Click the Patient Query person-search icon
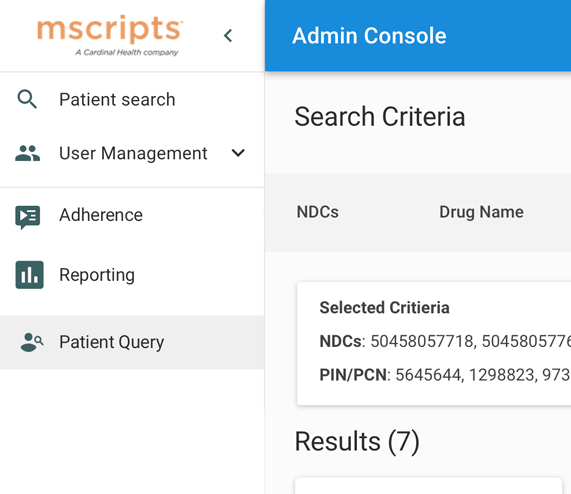Screen dimensions: 571x494 (32, 342)
